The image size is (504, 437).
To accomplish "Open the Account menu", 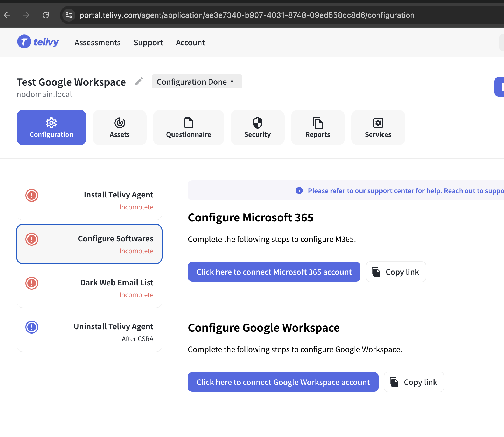I will coord(190,43).
